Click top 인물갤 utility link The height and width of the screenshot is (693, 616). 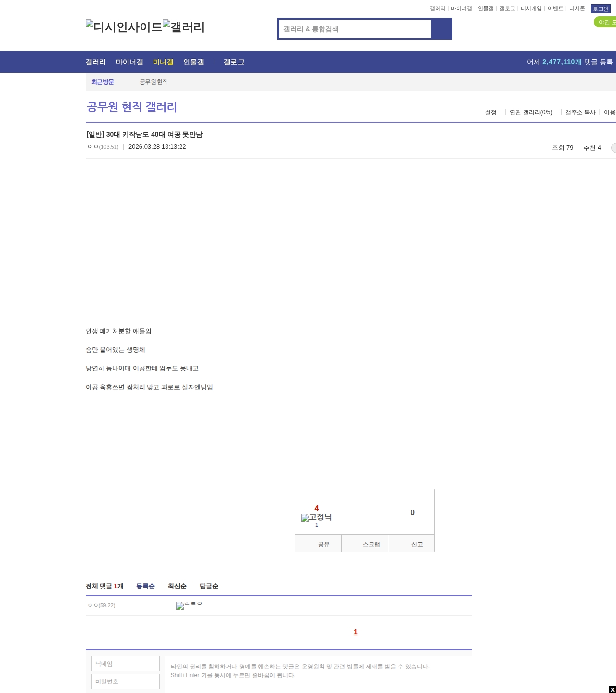pos(486,9)
